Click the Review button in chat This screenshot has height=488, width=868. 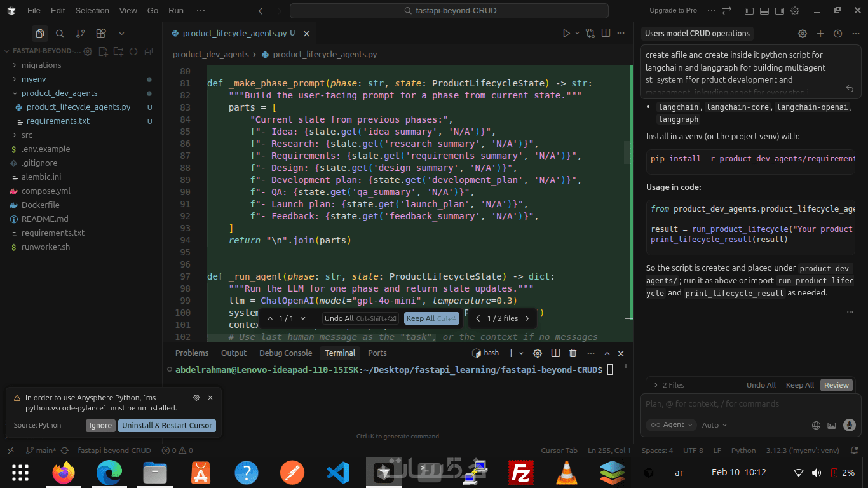836,385
